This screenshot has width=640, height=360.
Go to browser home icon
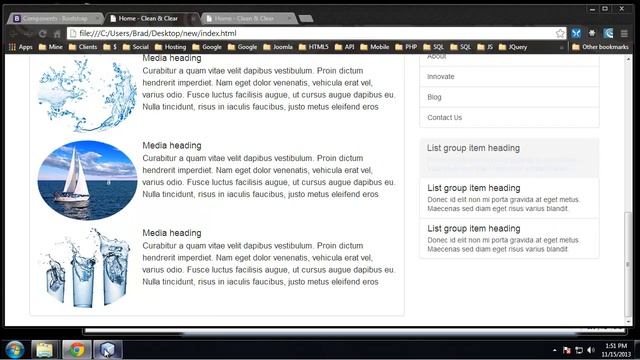57,34
